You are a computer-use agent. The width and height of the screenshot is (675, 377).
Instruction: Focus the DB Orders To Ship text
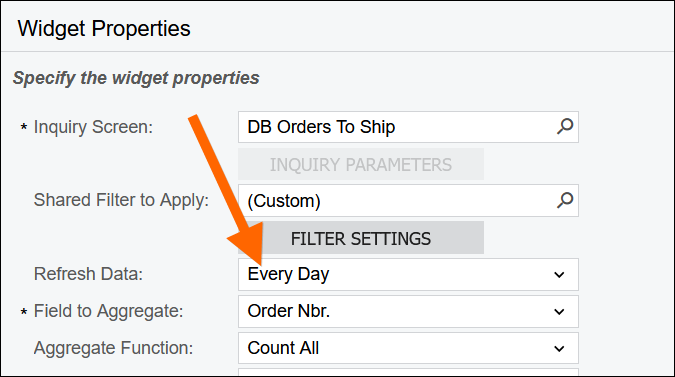click(x=321, y=127)
